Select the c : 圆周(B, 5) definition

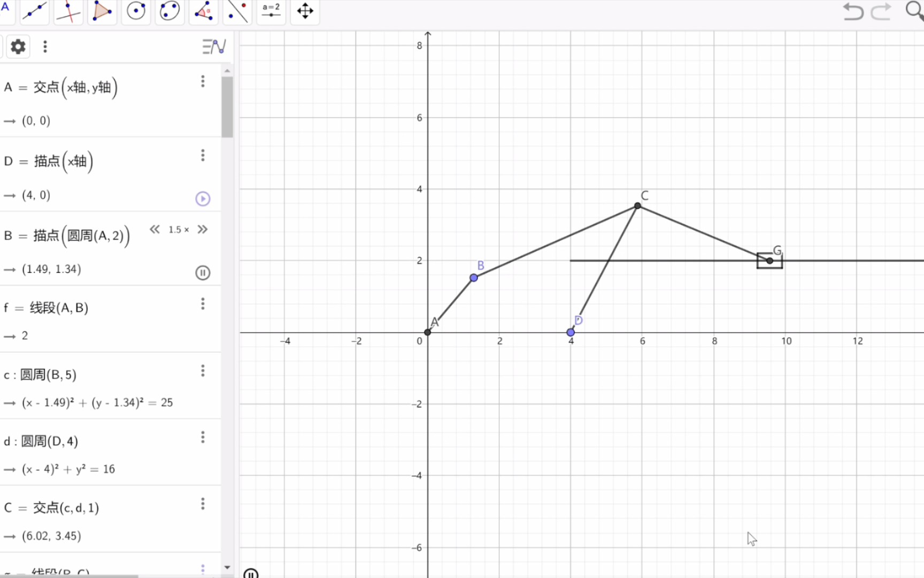click(40, 375)
